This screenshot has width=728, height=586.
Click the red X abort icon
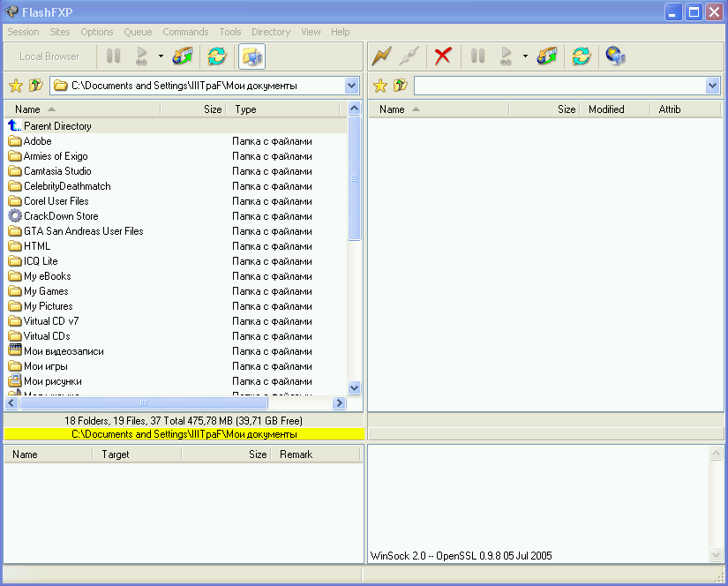(442, 56)
